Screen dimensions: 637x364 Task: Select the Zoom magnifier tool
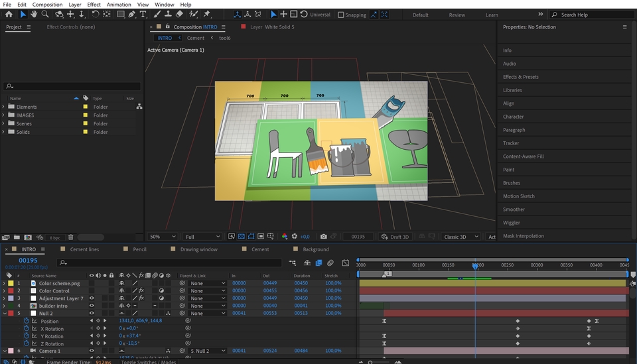(46, 14)
